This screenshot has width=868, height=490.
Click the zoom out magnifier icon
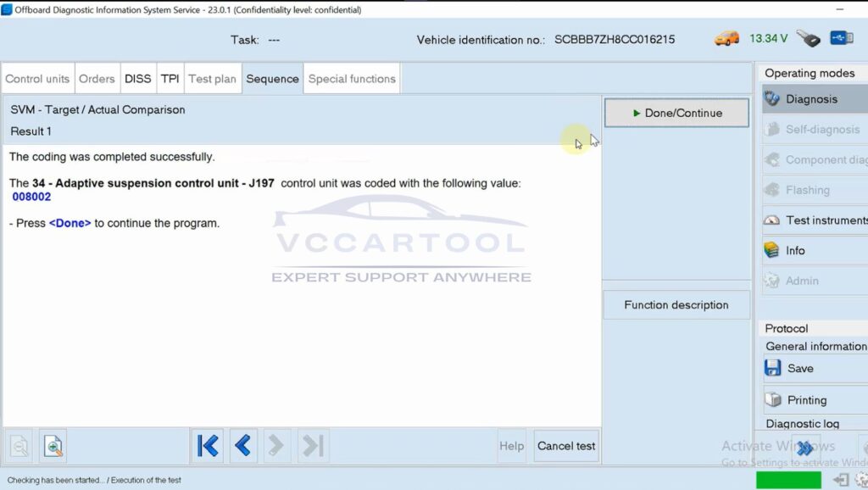[x=19, y=446]
